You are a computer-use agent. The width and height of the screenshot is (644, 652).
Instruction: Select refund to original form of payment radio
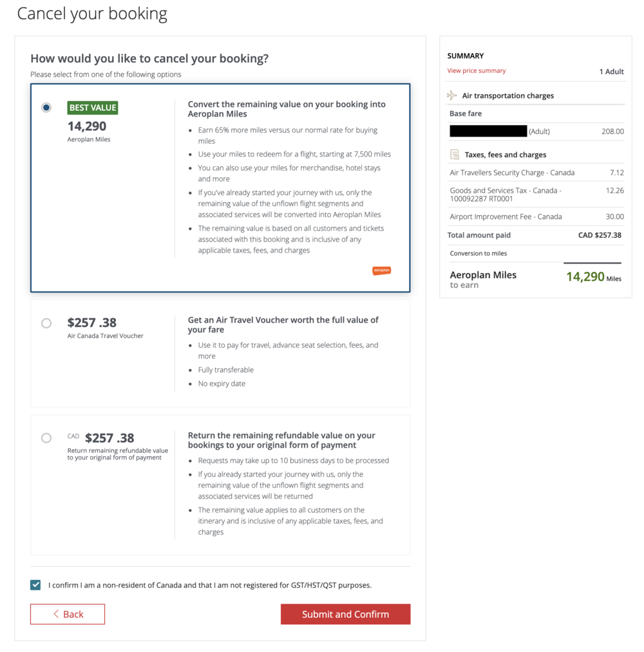(46, 438)
